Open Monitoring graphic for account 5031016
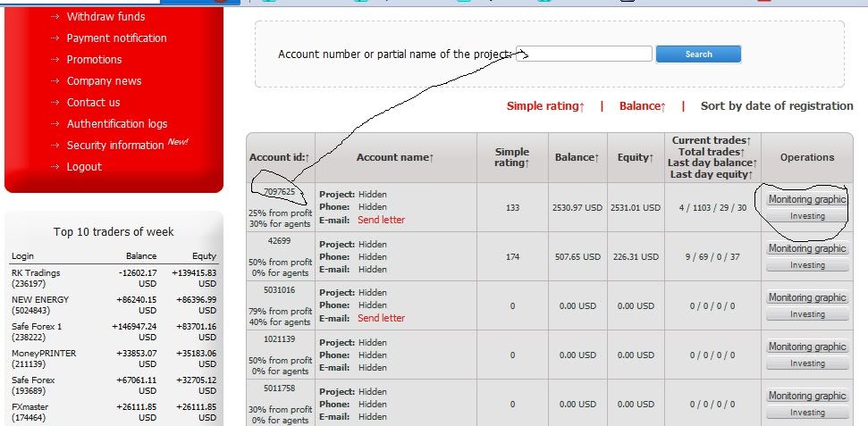Screen dimensions: 868x426 point(807,297)
